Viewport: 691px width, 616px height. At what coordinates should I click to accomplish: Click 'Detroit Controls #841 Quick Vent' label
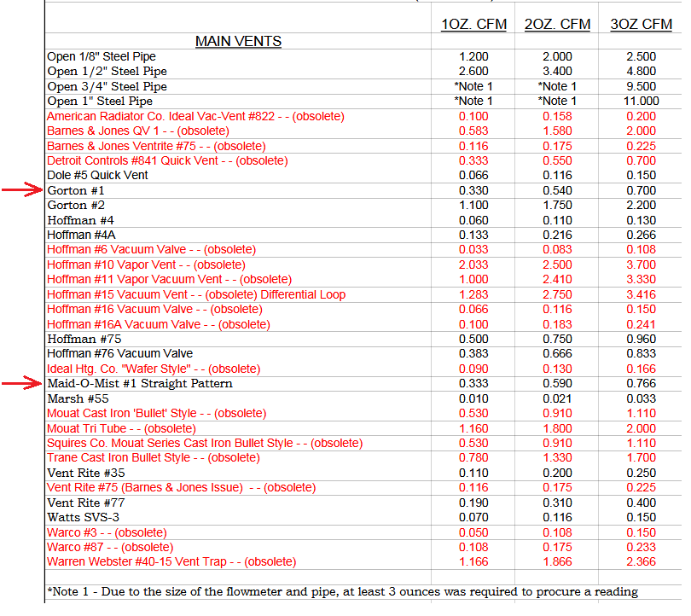coord(167,161)
